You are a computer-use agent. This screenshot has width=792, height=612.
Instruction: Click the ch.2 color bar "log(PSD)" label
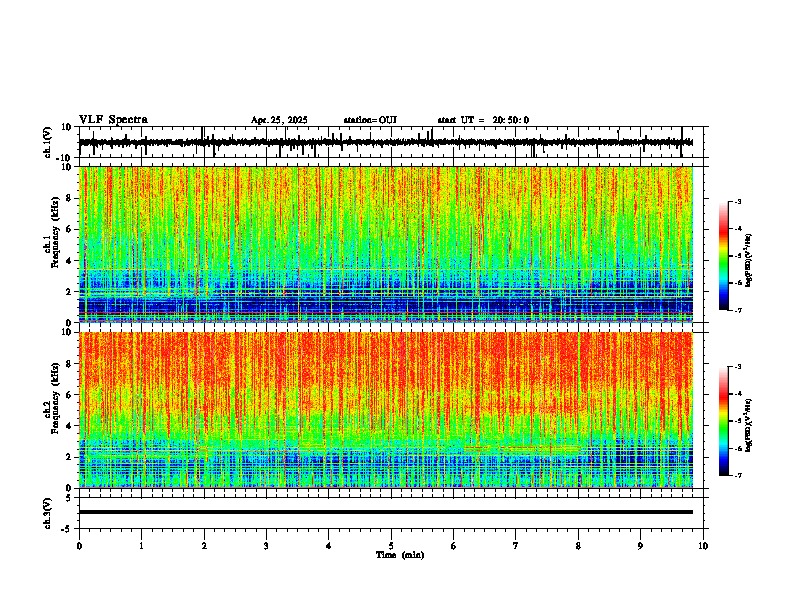[x=749, y=425]
